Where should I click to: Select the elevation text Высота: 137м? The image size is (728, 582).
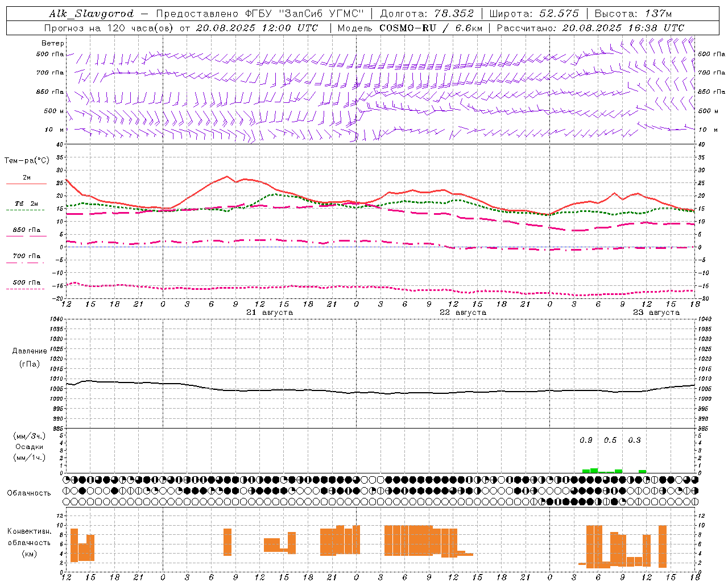click(x=633, y=14)
